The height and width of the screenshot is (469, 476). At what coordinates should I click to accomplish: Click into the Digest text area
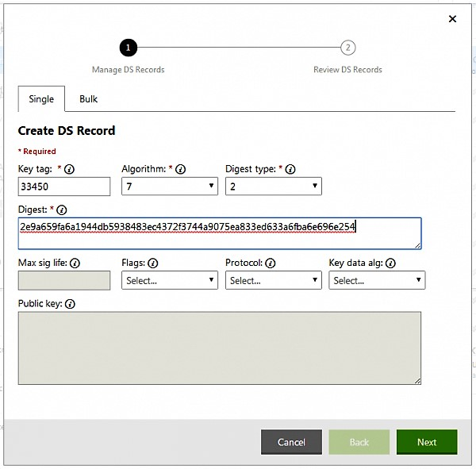coord(220,233)
